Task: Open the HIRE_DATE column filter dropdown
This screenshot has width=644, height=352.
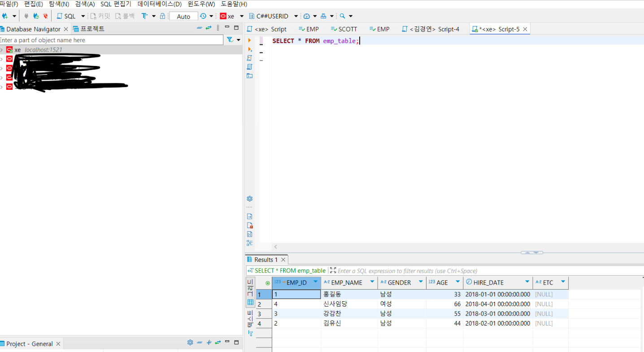Action: (x=527, y=282)
